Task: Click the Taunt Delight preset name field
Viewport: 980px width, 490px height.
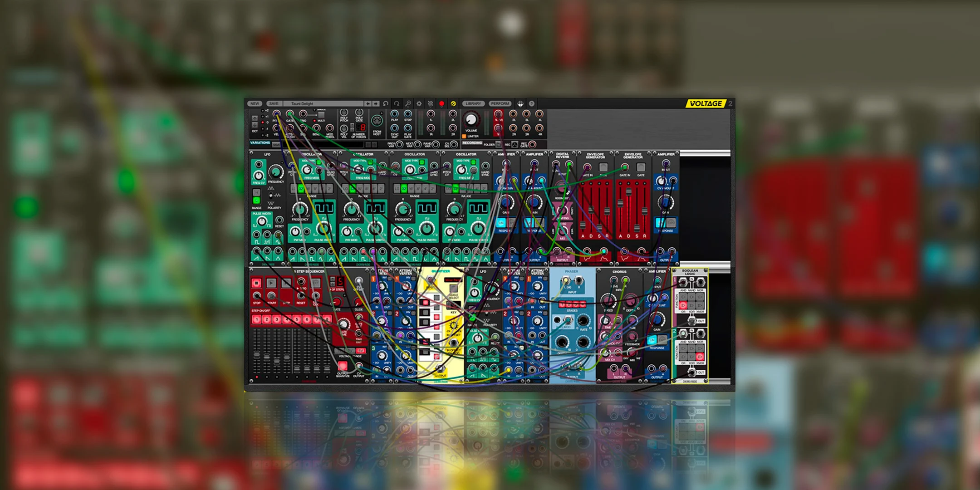Action: tap(323, 103)
